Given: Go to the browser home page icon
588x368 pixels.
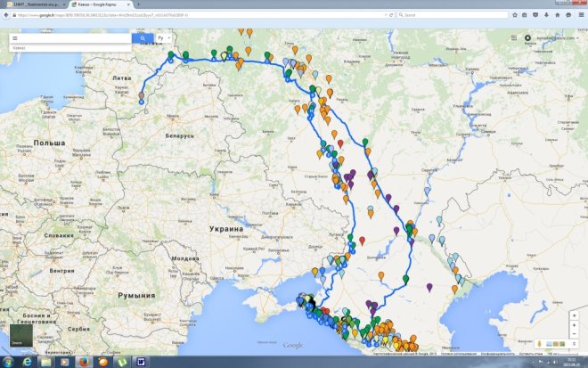Looking at the screenshot, I should coord(557,15).
